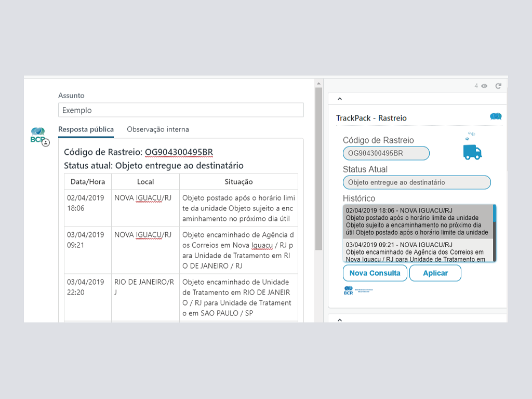
Task: Click the Aplicar button
Action: 435,273
